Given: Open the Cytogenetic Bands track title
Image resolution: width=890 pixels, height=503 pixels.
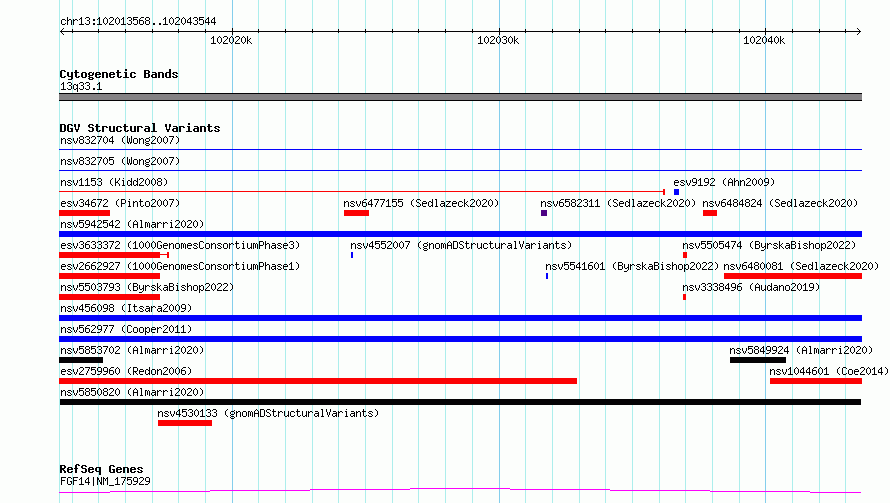Looking at the screenshot, I should pos(119,74).
